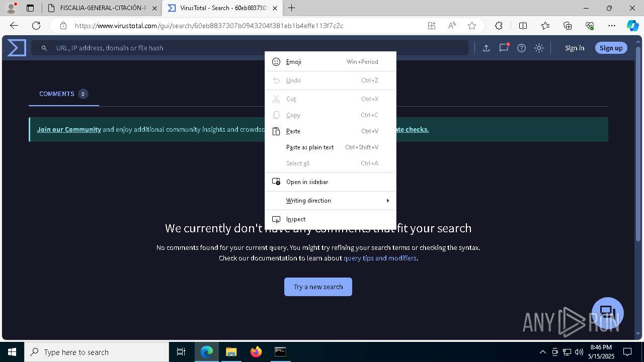
Task: Open the query tips and modifiers link
Action: click(380, 258)
